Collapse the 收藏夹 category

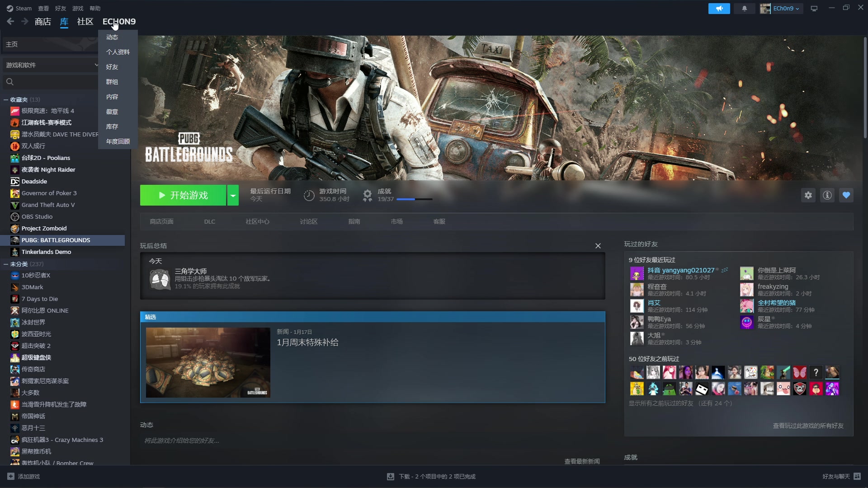click(x=6, y=99)
